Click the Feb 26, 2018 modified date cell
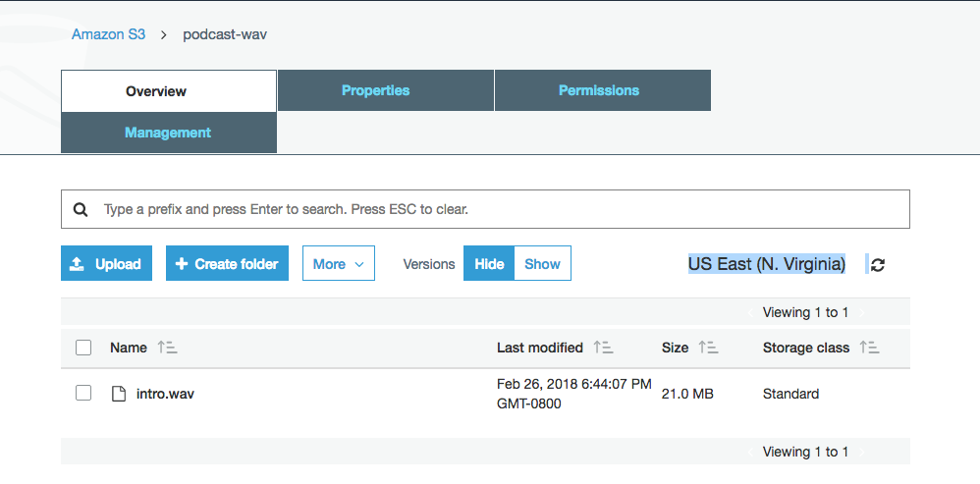Viewport: 980px width, 484px height. pos(574,394)
